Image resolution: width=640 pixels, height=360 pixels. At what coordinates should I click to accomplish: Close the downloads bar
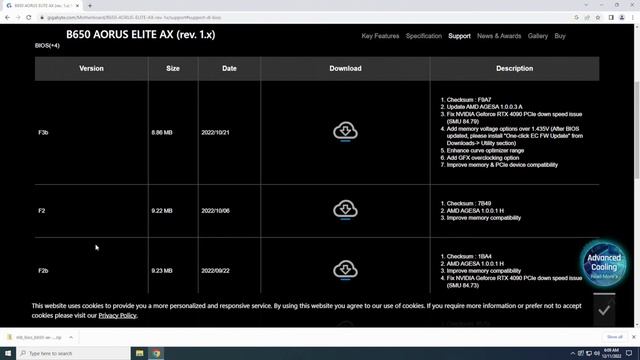(633, 337)
